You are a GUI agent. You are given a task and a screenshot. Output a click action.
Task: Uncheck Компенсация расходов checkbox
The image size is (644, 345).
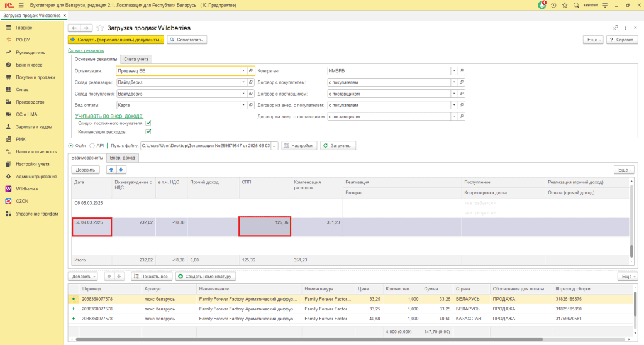click(x=148, y=132)
